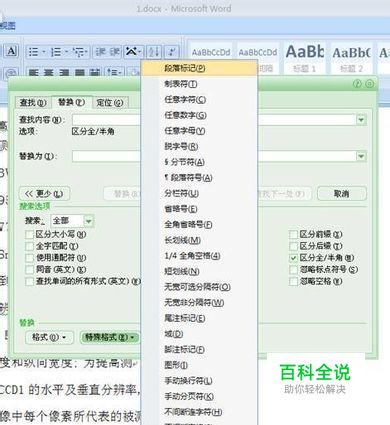Viewport: 390px width, 425px height.
Task: Enable 全字匹配 checkbox
Action: [x=30, y=246]
